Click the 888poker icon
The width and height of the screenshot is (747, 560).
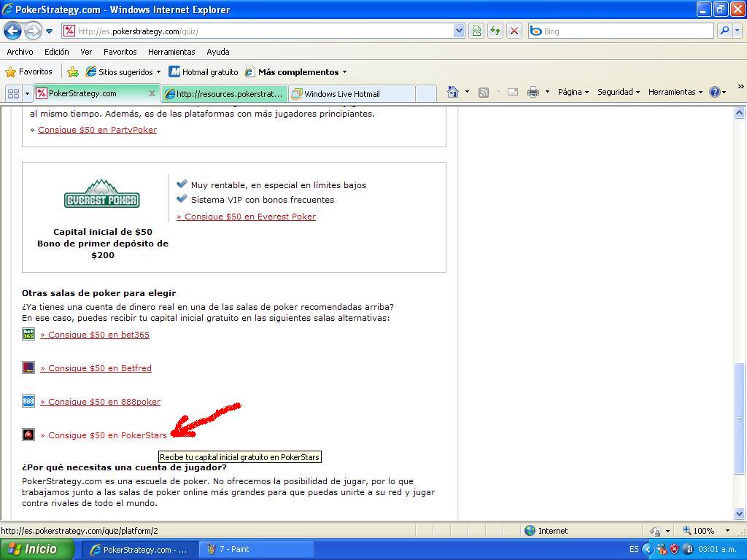point(28,401)
